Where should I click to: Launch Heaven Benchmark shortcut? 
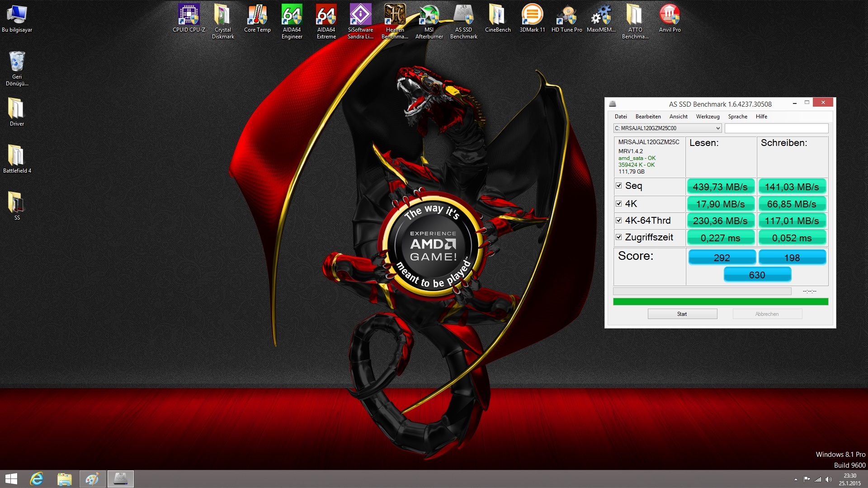pos(395,22)
